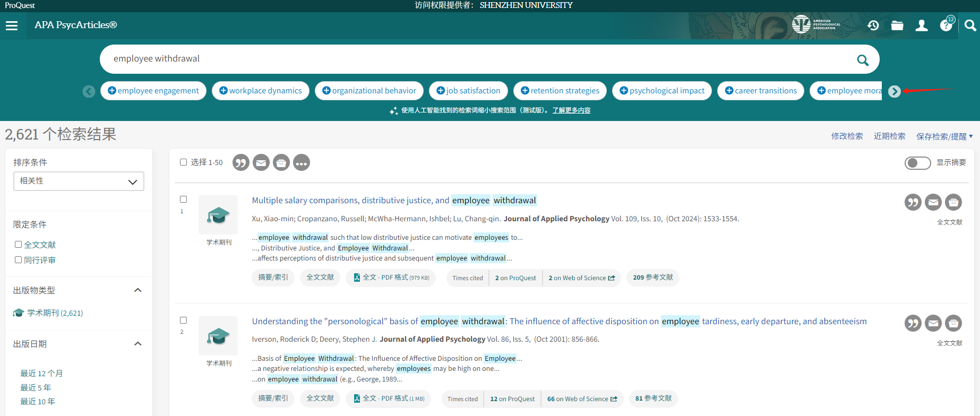Click the cite icon in results toolbar
This screenshot has width=980, height=416.
241,163
